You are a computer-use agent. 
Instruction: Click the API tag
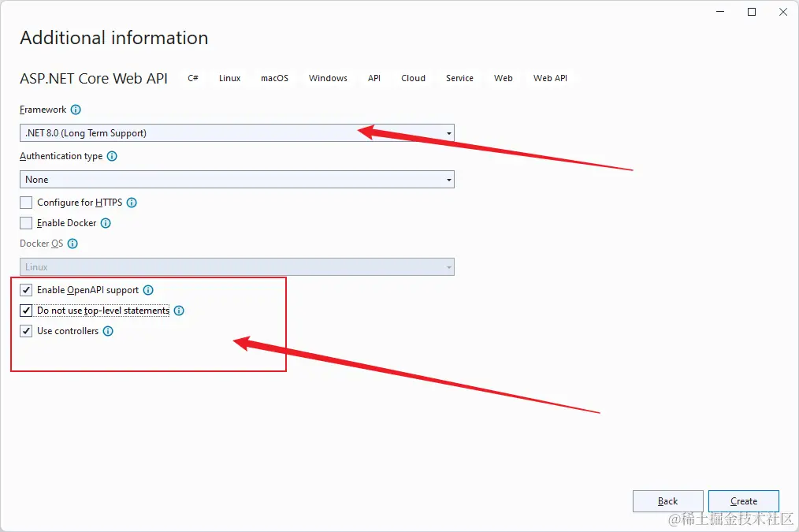pyautogui.click(x=374, y=78)
